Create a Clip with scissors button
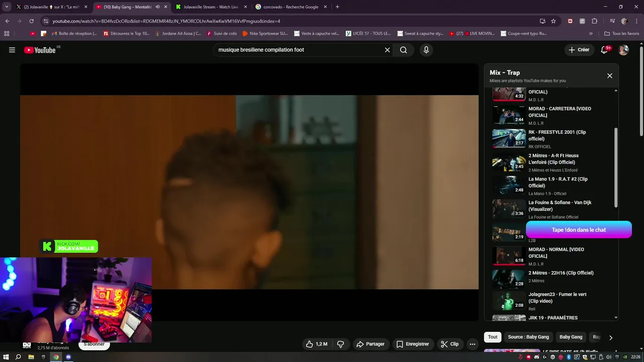644x362 pixels. [449, 344]
